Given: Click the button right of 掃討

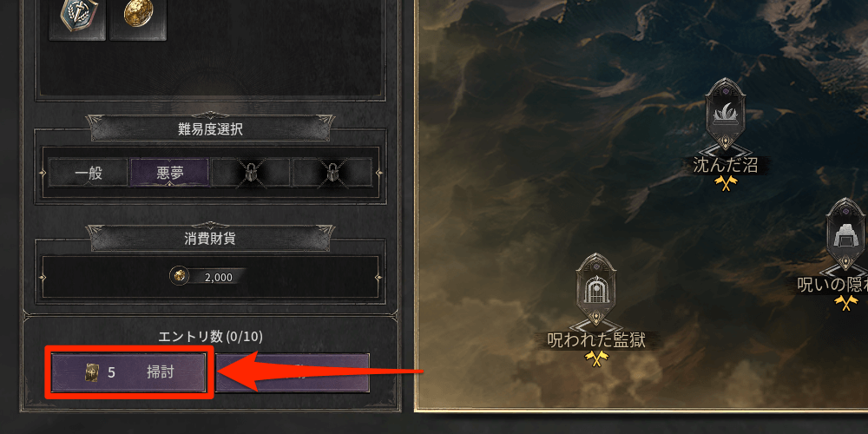Looking at the screenshot, I should coord(293,372).
